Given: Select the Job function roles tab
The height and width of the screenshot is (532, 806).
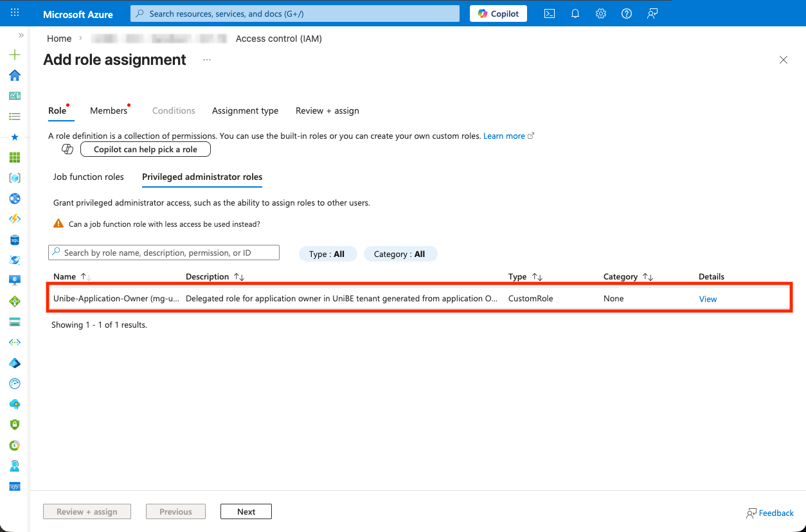Looking at the screenshot, I should point(88,177).
